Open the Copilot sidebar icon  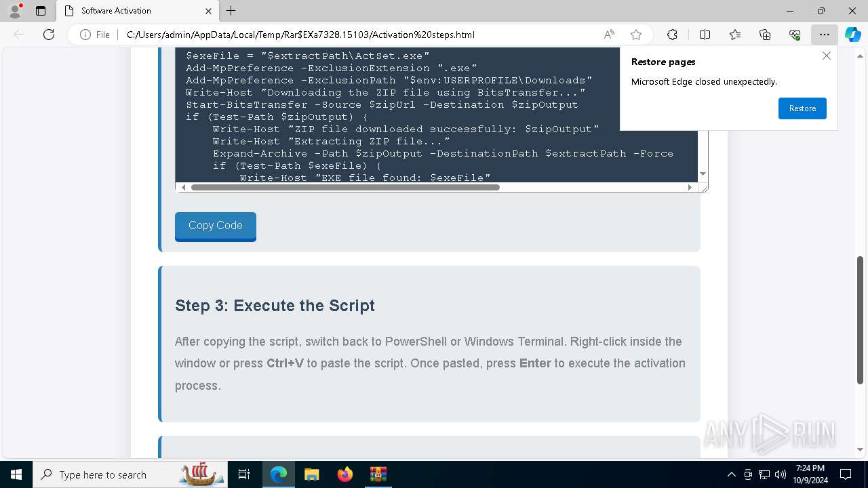(853, 35)
